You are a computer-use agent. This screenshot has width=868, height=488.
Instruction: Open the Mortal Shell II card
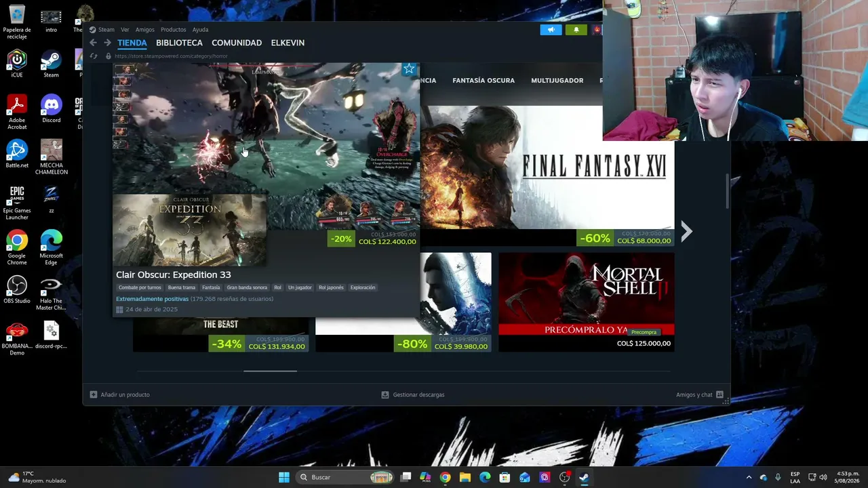(587, 302)
